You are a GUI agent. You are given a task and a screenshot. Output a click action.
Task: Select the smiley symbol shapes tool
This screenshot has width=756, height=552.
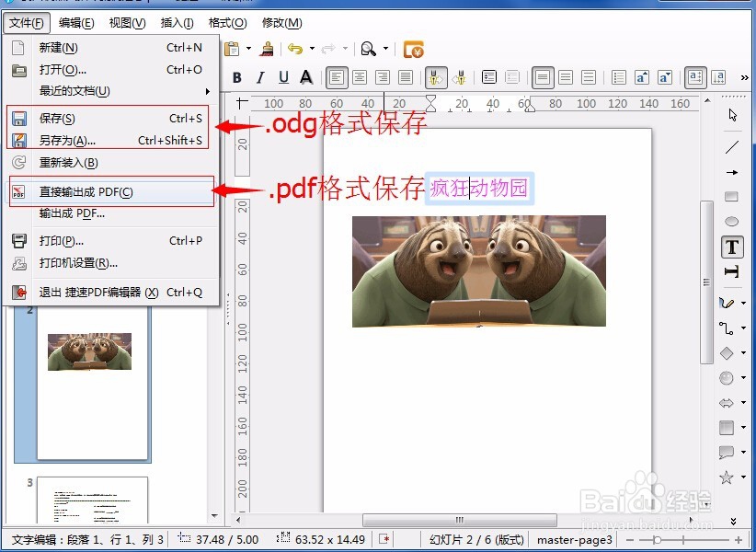727,378
